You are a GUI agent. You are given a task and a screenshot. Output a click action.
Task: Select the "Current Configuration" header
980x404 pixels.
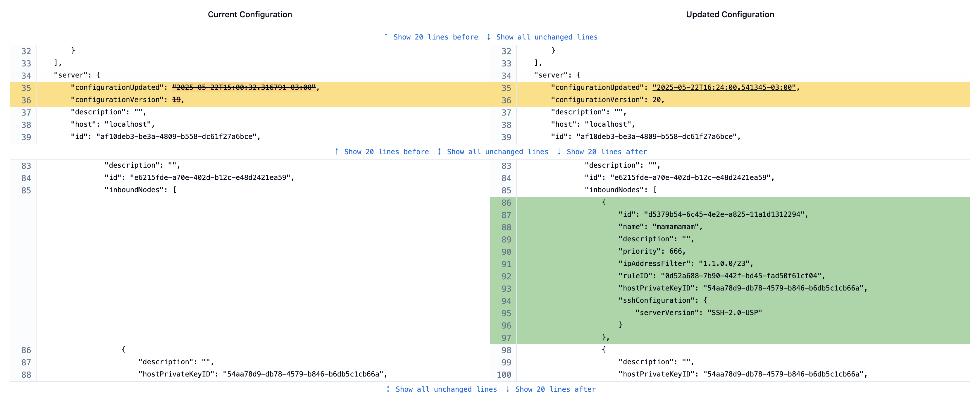tap(250, 14)
